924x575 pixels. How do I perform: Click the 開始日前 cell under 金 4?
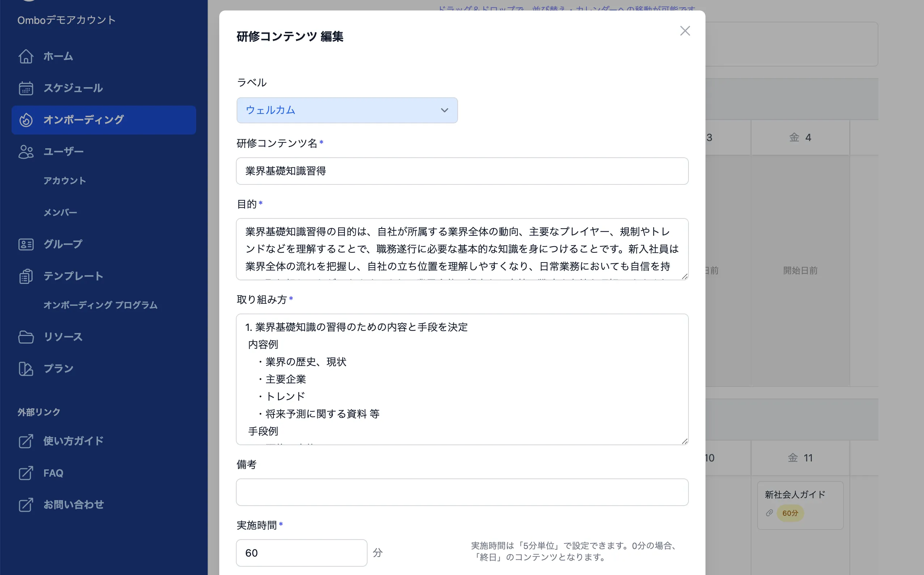[800, 271]
